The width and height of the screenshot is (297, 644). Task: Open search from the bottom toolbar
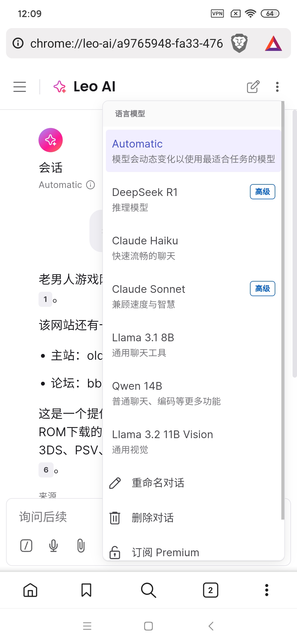(x=148, y=590)
